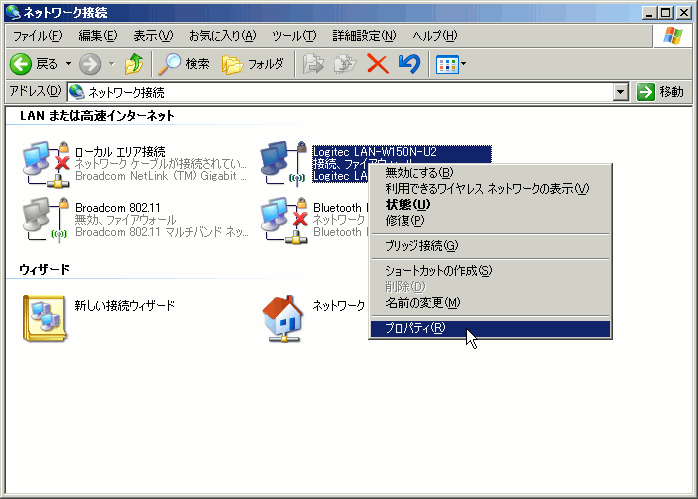Maximize the ネットワーク接続 window
This screenshot has width=698, height=499.
tap(666, 12)
